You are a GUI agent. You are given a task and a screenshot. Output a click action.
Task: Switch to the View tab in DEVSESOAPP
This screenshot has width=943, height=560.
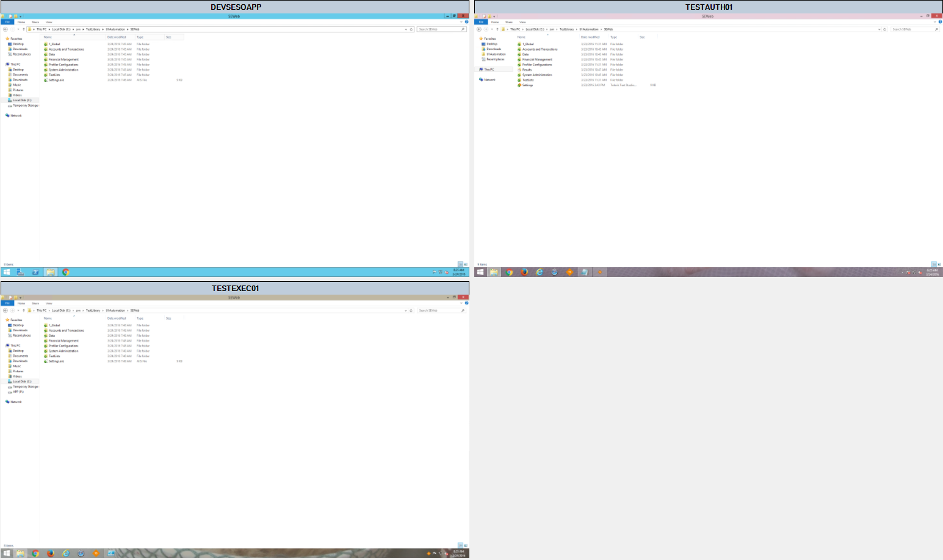click(x=49, y=22)
